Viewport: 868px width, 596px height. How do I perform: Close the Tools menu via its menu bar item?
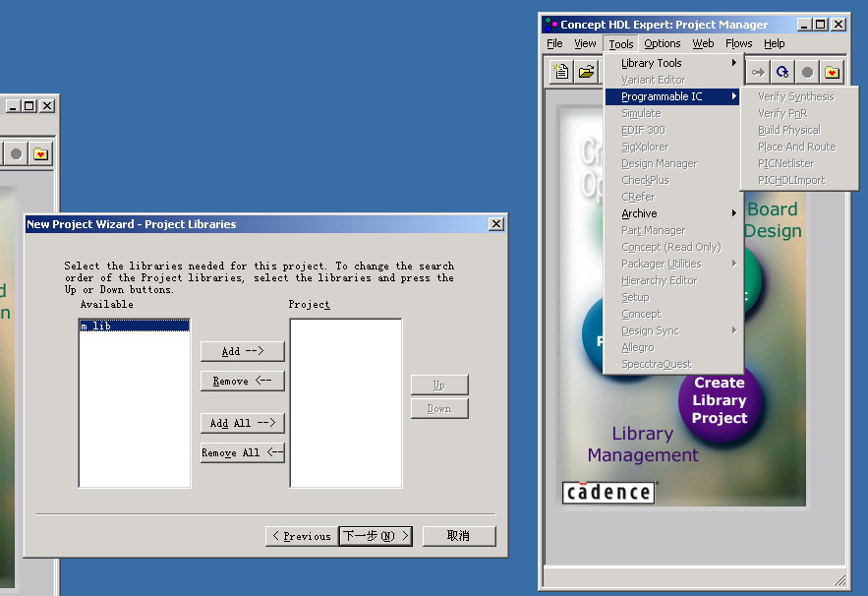point(620,43)
